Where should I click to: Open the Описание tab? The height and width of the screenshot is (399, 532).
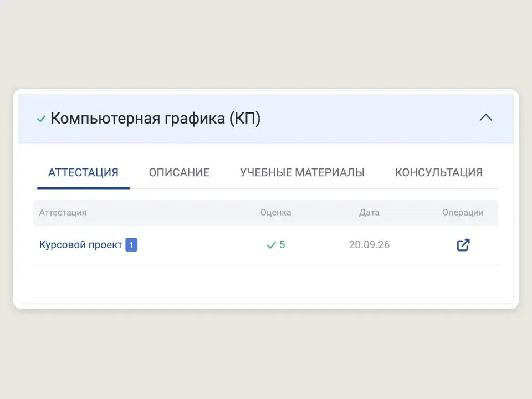(179, 173)
